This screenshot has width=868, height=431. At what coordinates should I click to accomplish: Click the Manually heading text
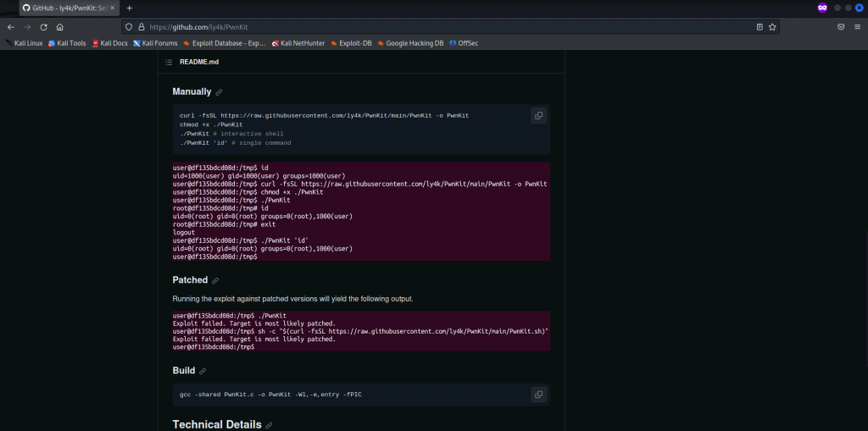(x=192, y=91)
